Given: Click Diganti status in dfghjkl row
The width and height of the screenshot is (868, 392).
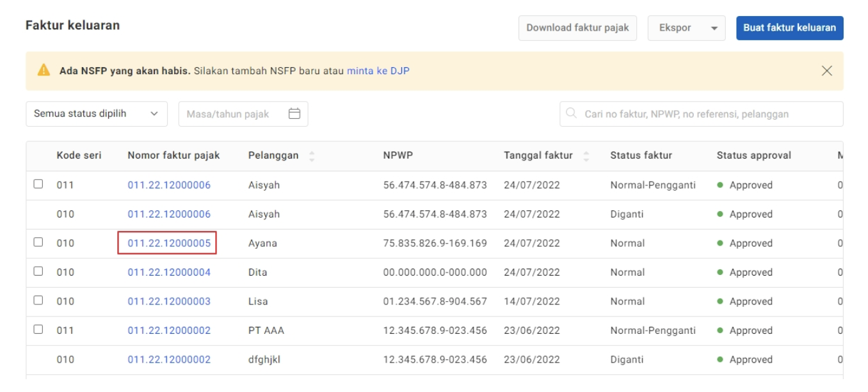Looking at the screenshot, I should click(627, 360).
